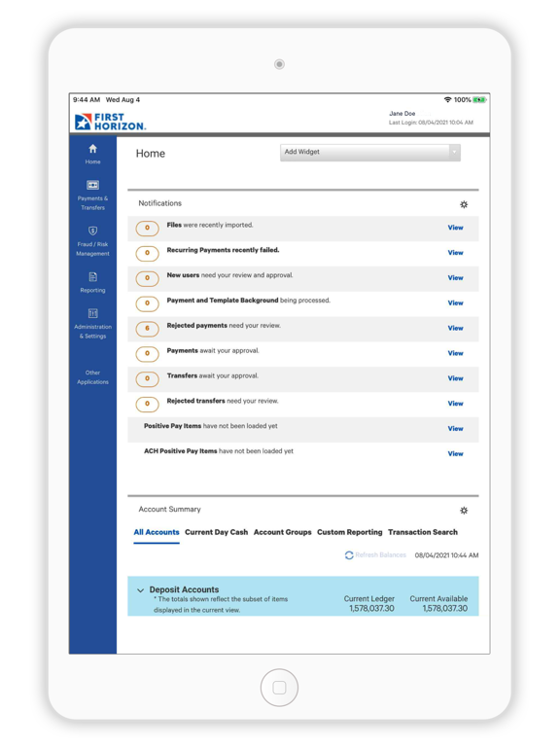Click the Home page heading

[x=151, y=154]
